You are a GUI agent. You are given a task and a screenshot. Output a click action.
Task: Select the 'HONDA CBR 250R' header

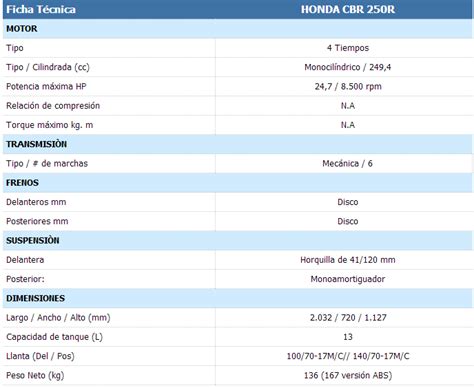click(348, 9)
